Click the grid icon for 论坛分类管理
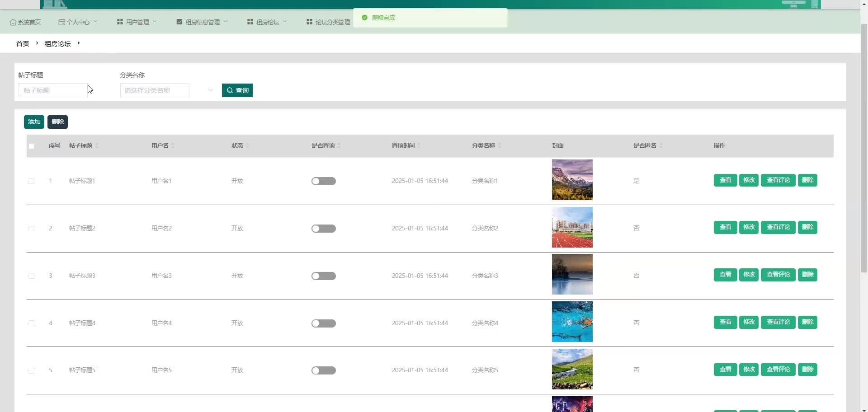This screenshot has width=868, height=412. click(x=309, y=22)
